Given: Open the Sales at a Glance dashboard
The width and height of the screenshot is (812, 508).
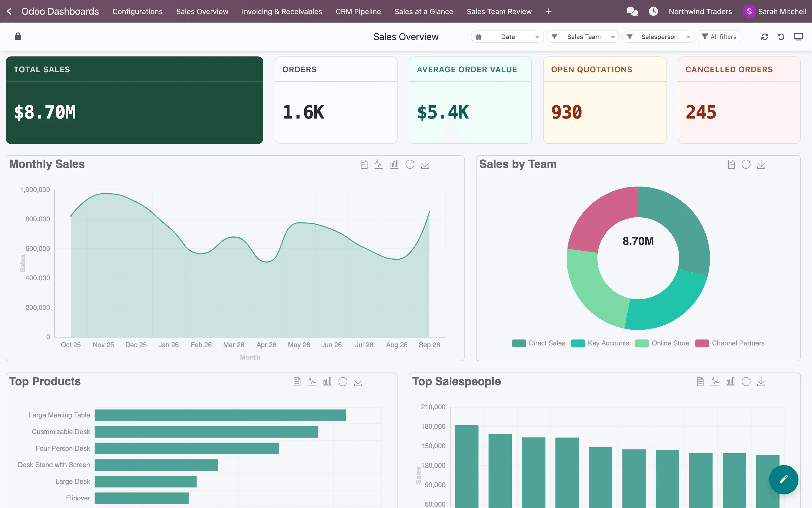Looking at the screenshot, I should (x=424, y=11).
